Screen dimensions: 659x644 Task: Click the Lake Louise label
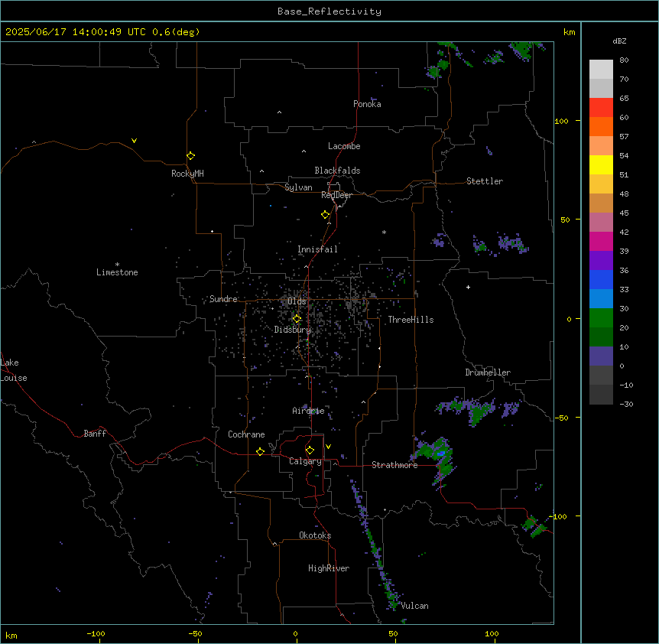point(14,370)
